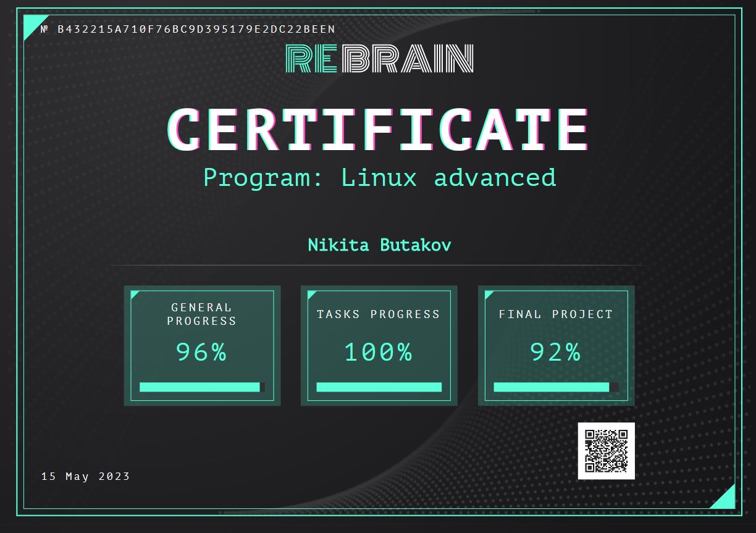The height and width of the screenshot is (533, 756).
Task: Click the date 15 May 2023
Action: (x=86, y=476)
